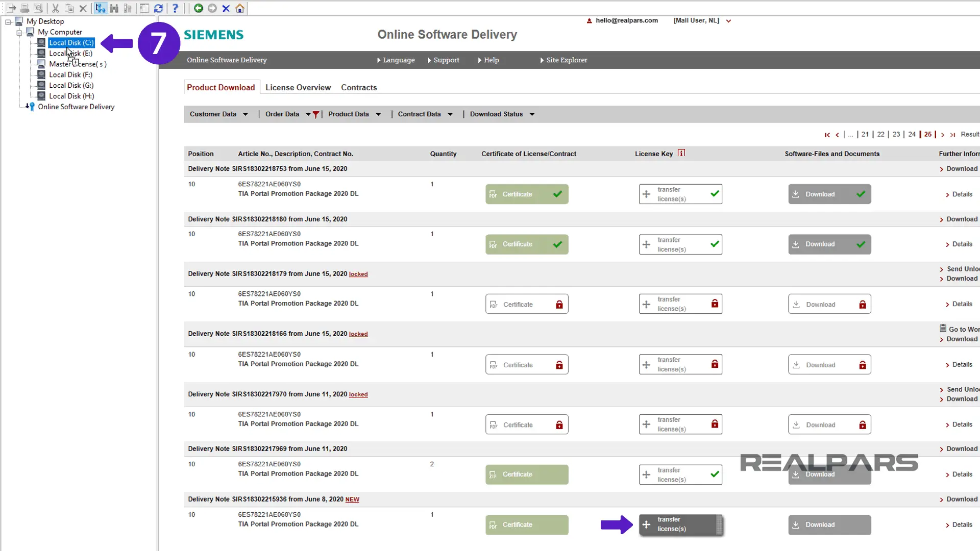
Task: Click the license key server toolbar icon
Action: 128,8
